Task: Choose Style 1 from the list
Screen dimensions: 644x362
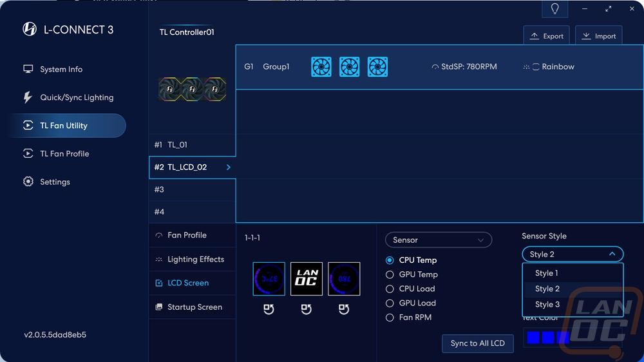Action: coord(573,273)
